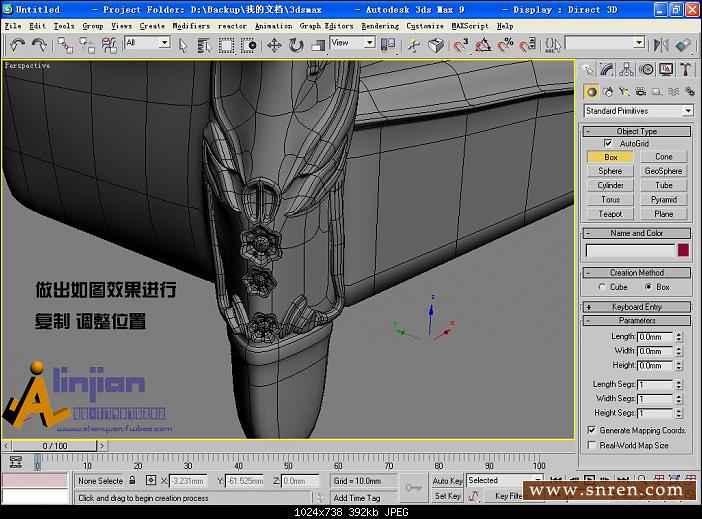Open the Motion panel tab
Viewport: 702px width, 519px height.
point(646,69)
